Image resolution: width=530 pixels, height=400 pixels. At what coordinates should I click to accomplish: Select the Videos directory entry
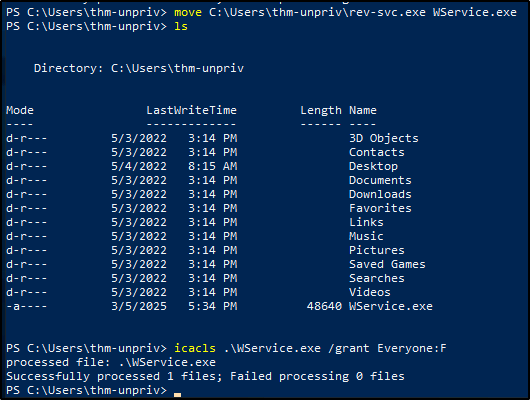coord(369,292)
